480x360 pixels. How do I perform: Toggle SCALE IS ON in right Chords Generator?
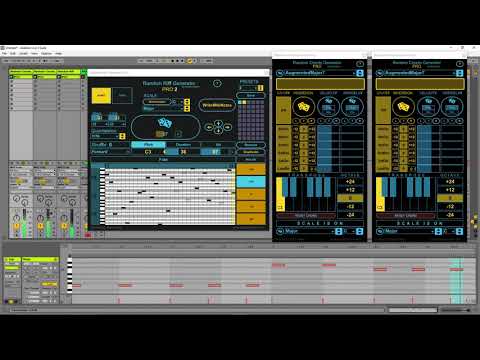tap(420, 223)
